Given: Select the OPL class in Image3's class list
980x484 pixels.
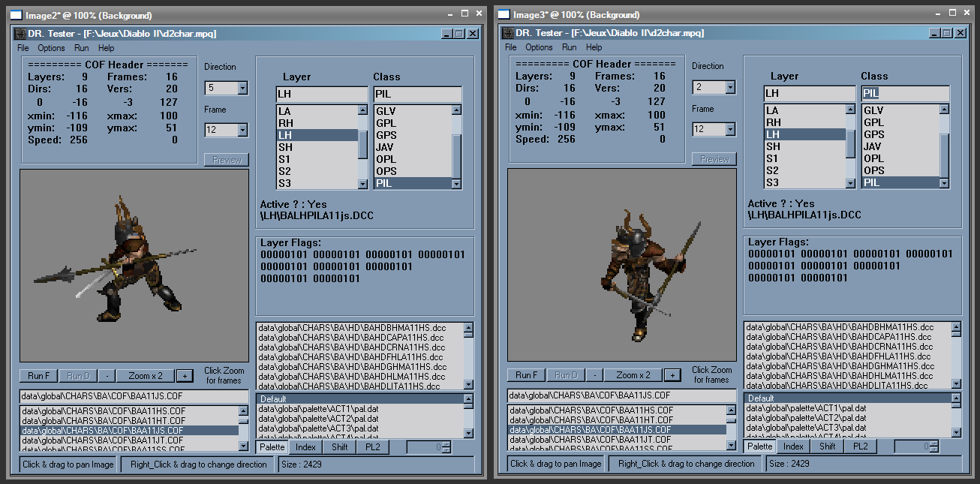Looking at the screenshot, I should pos(900,158).
